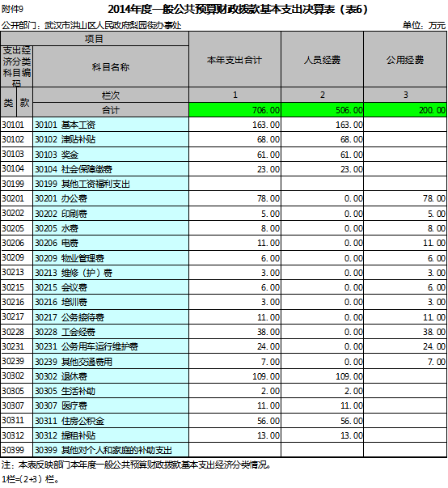Image resolution: width=448 pixels, height=488 pixels.
Task: Select the 本年支出合计 column header
Action: pyautogui.click(x=235, y=59)
